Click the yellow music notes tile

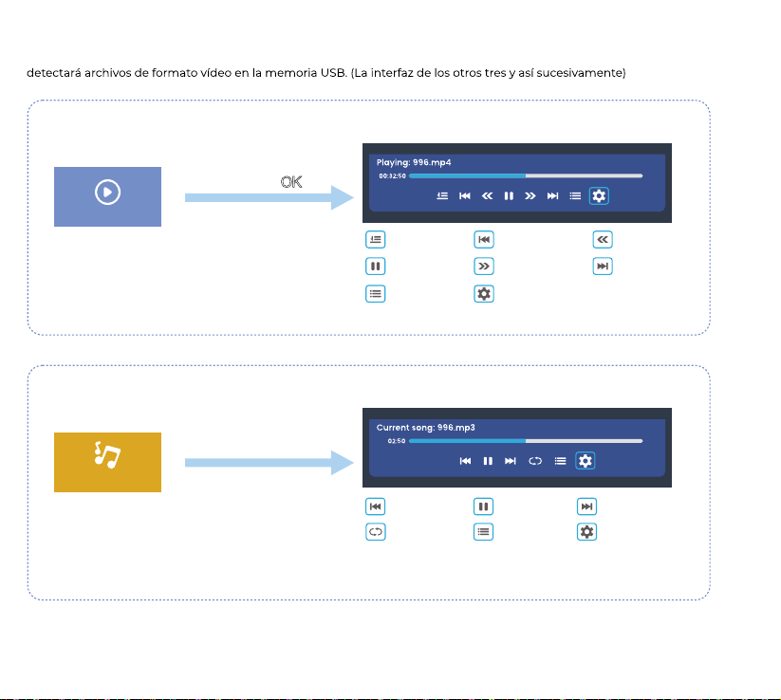pos(107,462)
